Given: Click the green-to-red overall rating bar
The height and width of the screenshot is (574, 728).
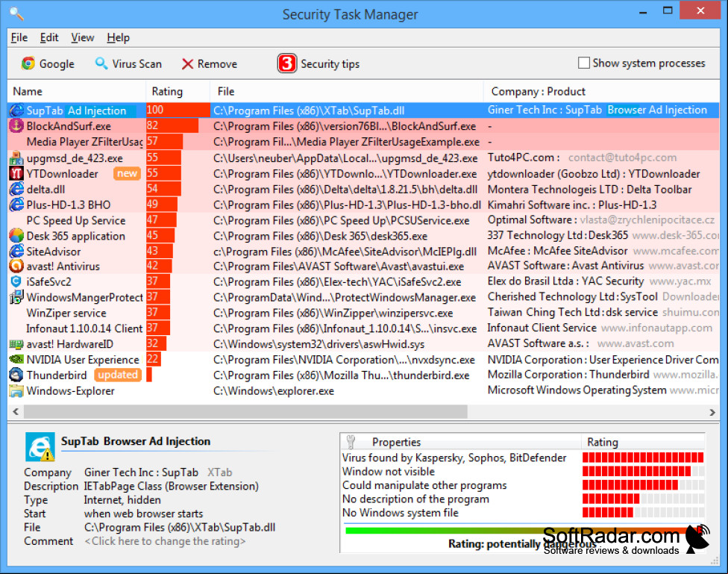Looking at the screenshot, I should pyautogui.click(x=524, y=530).
